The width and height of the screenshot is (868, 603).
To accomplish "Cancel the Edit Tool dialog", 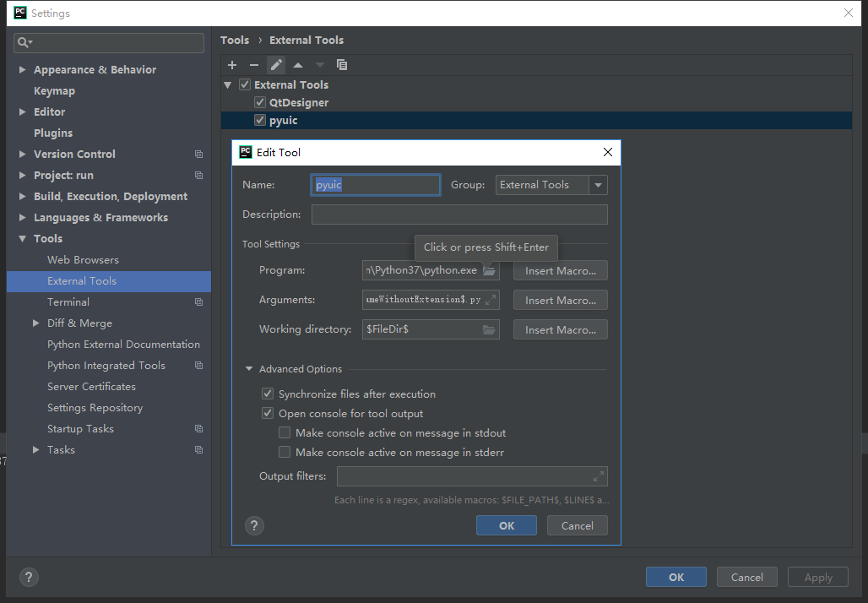I will point(578,525).
